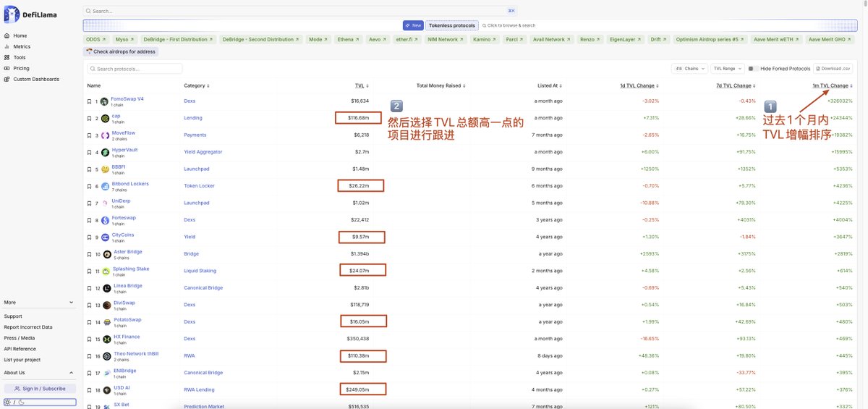This screenshot has width=868, height=409.
Task: Open the Optimism Airdrop series #5 link
Action: pos(709,39)
